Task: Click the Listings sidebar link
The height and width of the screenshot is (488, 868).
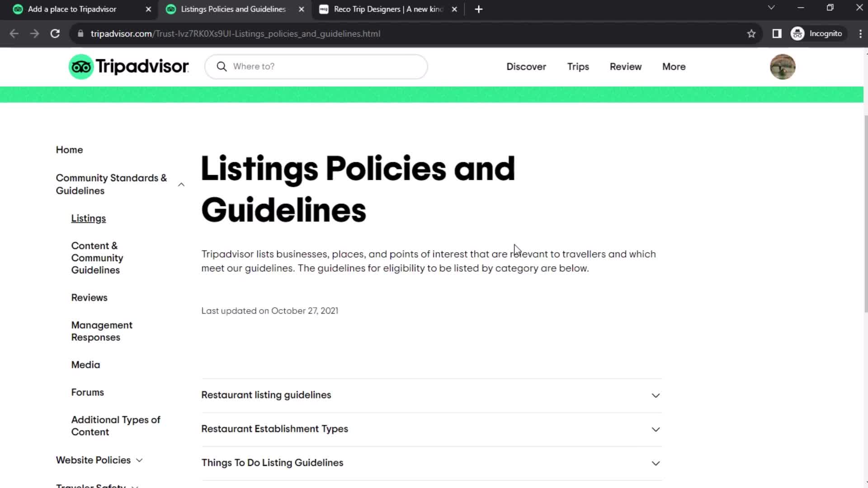Action: tap(88, 218)
